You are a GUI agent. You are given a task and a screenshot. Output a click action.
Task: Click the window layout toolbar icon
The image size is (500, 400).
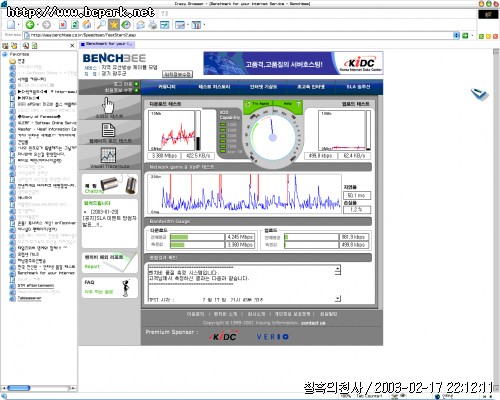coord(180,25)
